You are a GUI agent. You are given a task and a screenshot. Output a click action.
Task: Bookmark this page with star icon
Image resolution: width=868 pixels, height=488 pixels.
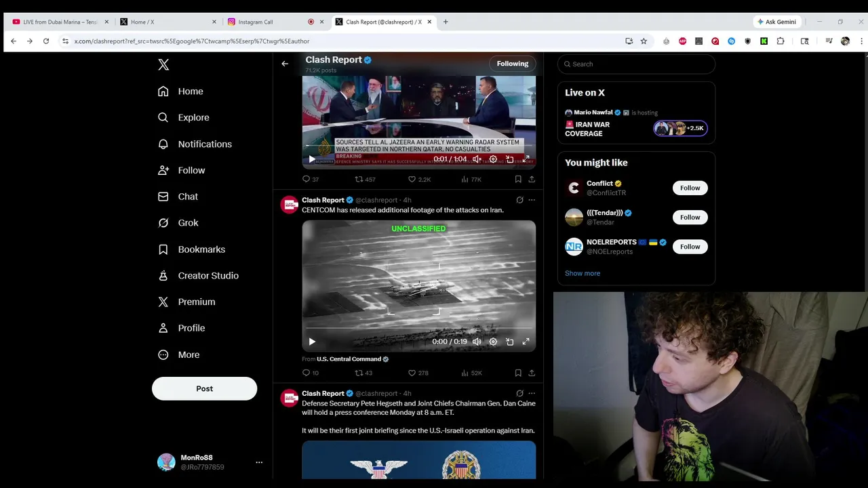coord(644,41)
